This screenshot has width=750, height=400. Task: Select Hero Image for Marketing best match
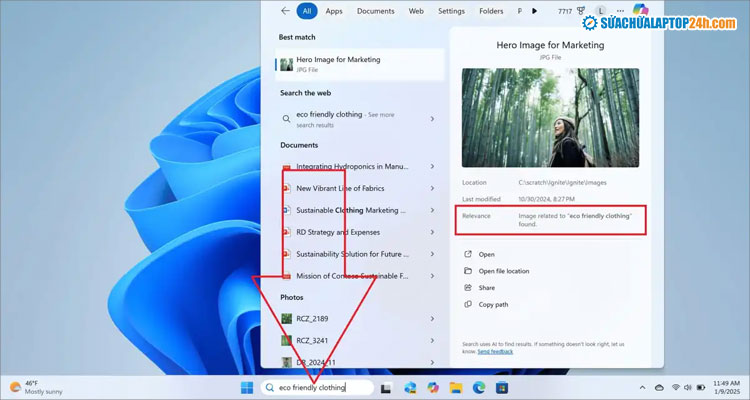[x=360, y=64]
